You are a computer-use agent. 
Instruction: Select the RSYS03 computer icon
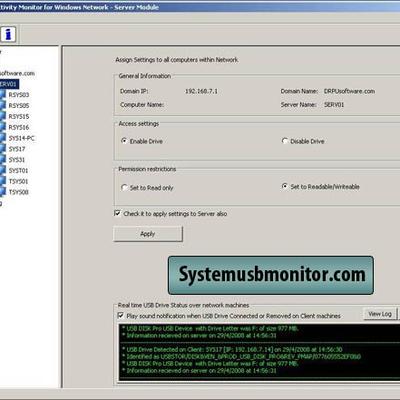[3, 95]
